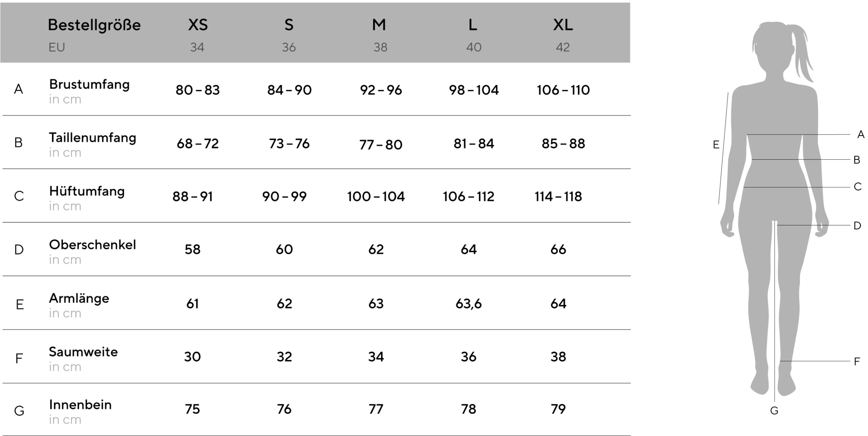Select letter G below the figure

point(774,411)
